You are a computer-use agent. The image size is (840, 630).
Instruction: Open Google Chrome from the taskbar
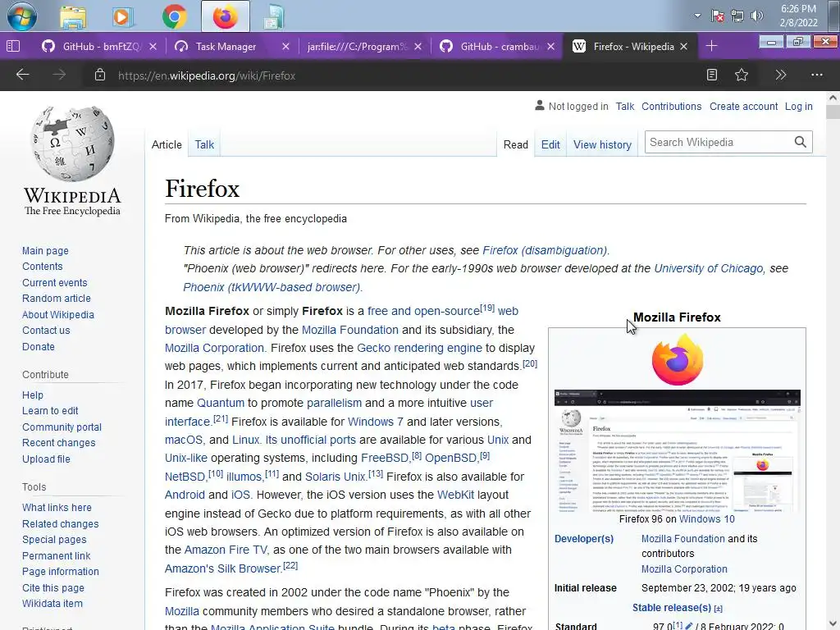point(174,16)
